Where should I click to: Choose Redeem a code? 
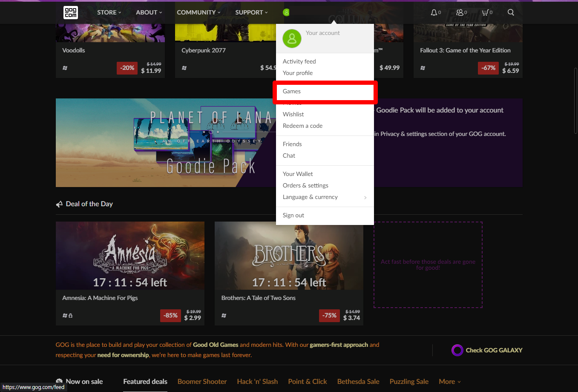pyautogui.click(x=302, y=126)
